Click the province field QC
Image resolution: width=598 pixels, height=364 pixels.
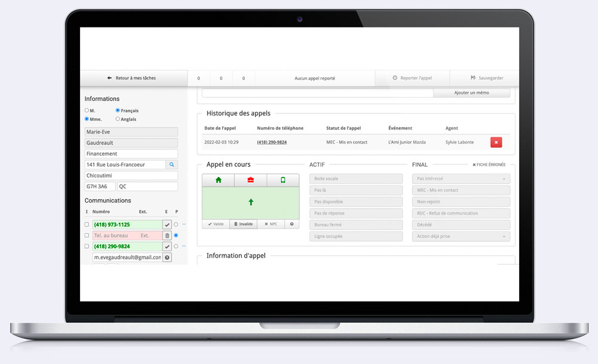[x=148, y=186]
